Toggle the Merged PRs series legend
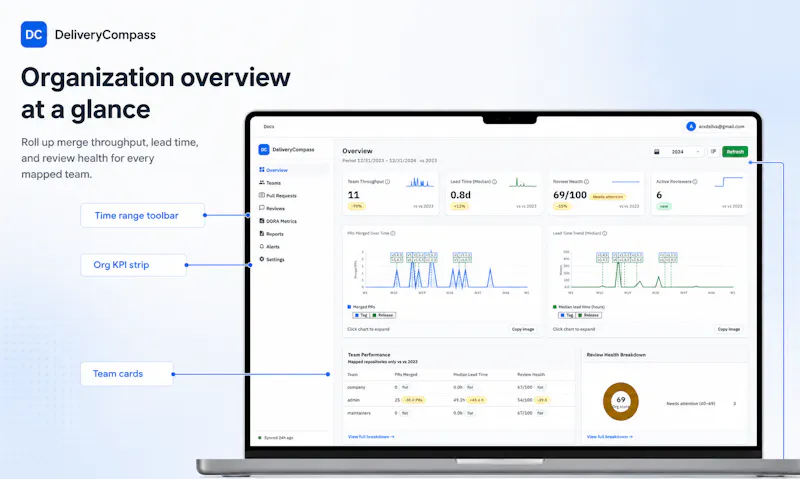 point(361,307)
